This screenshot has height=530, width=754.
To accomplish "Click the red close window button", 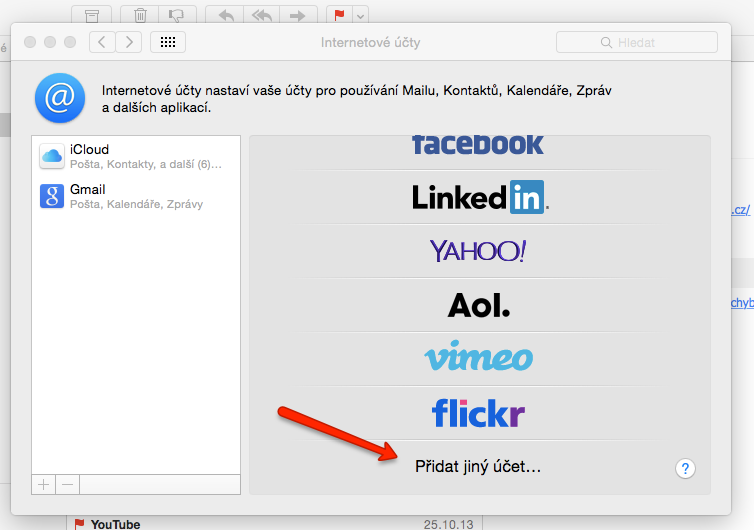I will click(x=30, y=42).
